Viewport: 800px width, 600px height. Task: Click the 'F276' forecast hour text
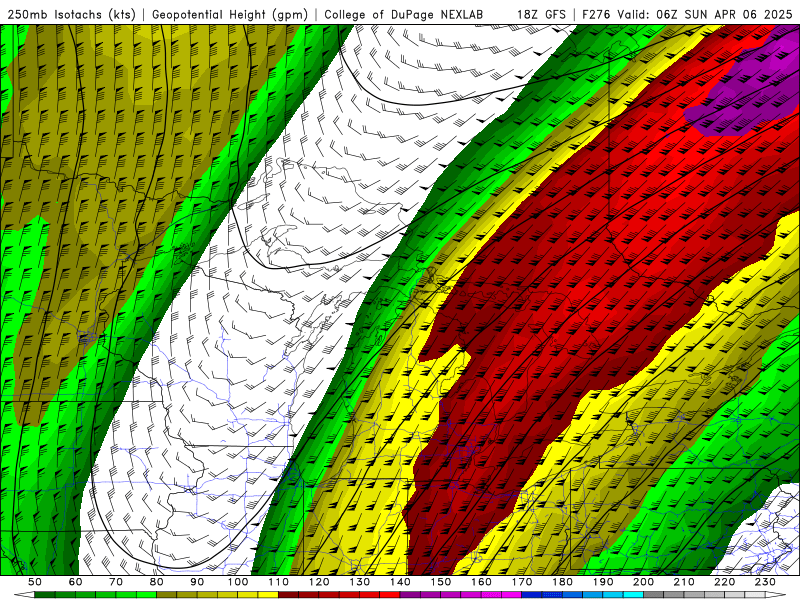tap(596, 15)
